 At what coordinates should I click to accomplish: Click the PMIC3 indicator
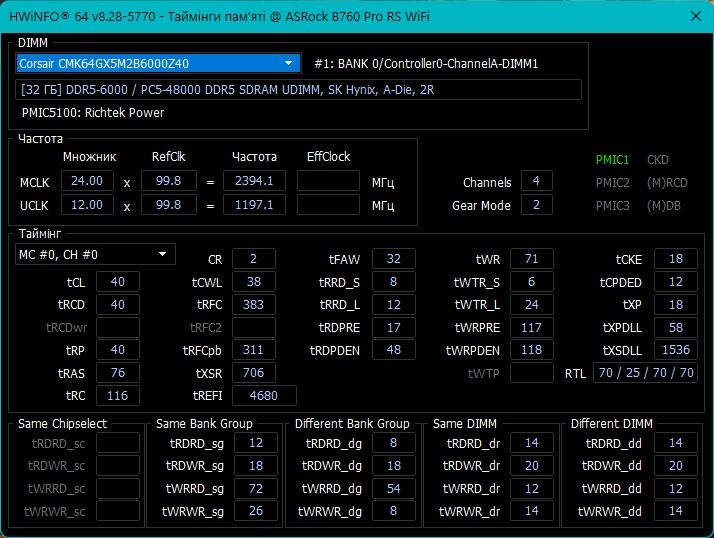coord(612,206)
